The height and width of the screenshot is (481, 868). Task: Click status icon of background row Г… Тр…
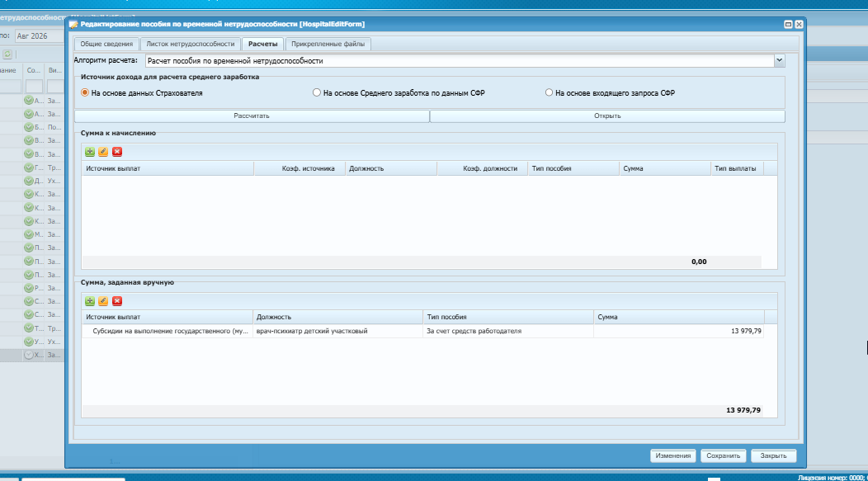point(29,167)
